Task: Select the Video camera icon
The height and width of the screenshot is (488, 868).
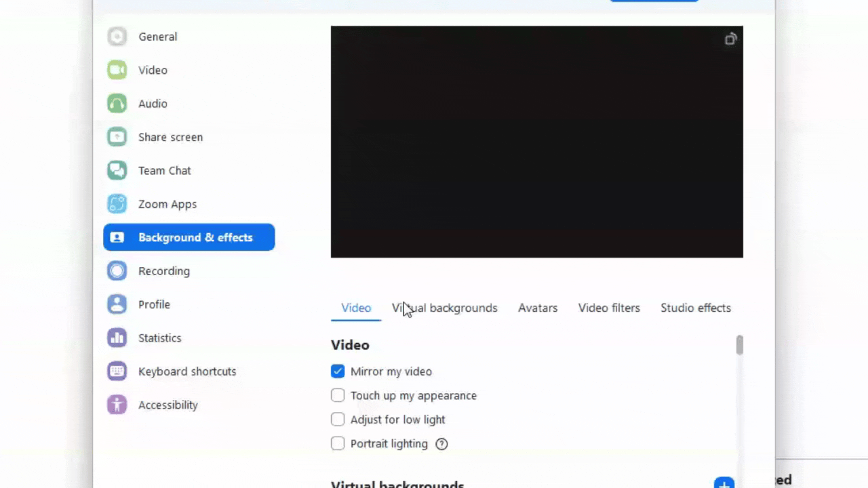Action: coord(117,70)
